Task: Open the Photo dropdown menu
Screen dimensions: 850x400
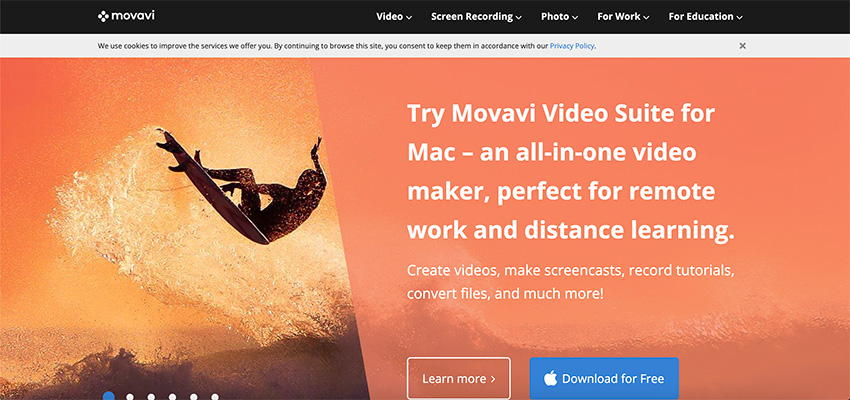Action: [x=559, y=17]
